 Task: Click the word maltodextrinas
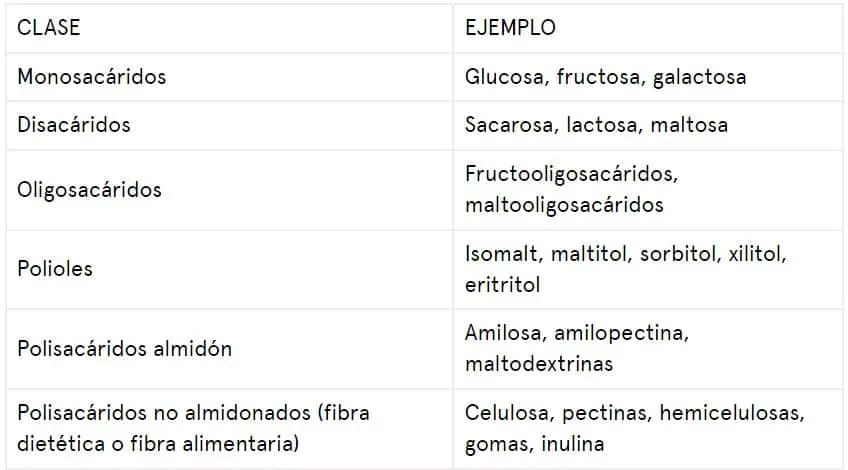click(539, 364)
